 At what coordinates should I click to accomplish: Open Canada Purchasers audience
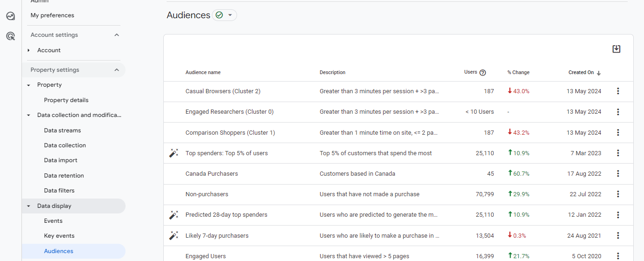[212, 174]
